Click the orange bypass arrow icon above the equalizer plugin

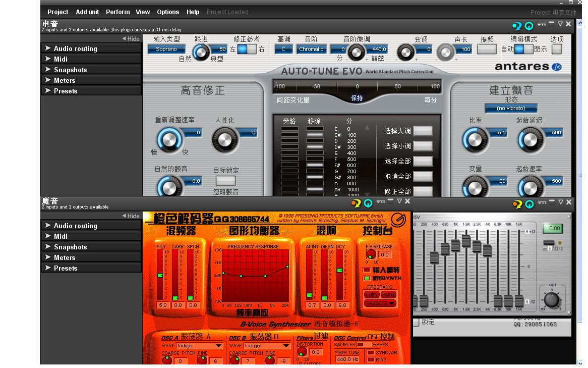517,204
